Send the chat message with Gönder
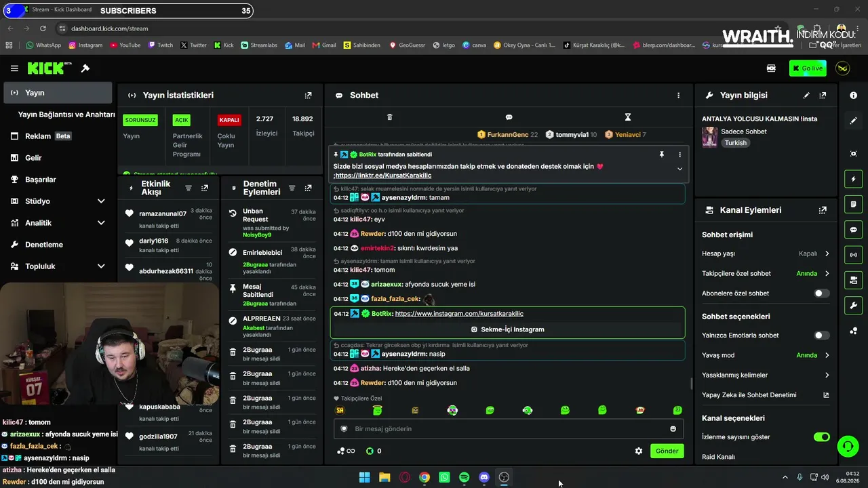Viewport: 868px width, 488px height. (667, 451)
